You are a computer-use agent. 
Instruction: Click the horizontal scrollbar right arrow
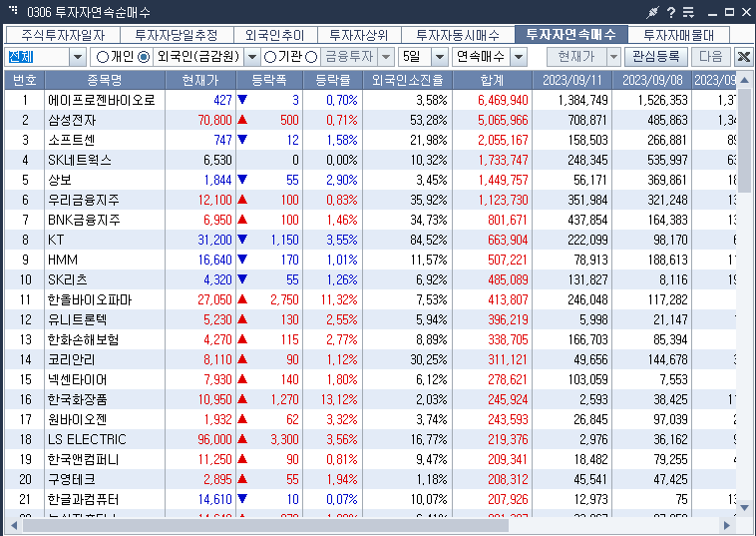click(727, 525)
